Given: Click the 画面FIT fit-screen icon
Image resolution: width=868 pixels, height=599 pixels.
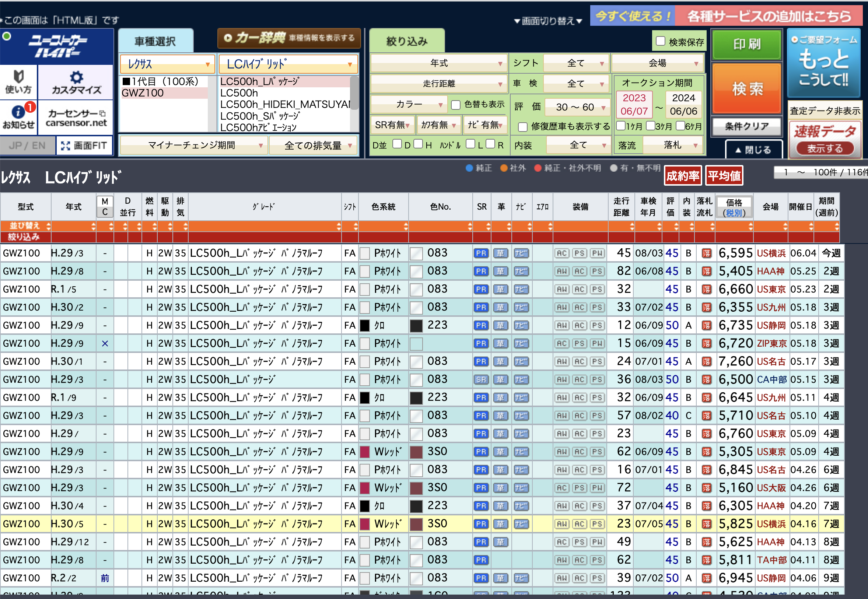Looking at the screenshot, I should 84,146.
